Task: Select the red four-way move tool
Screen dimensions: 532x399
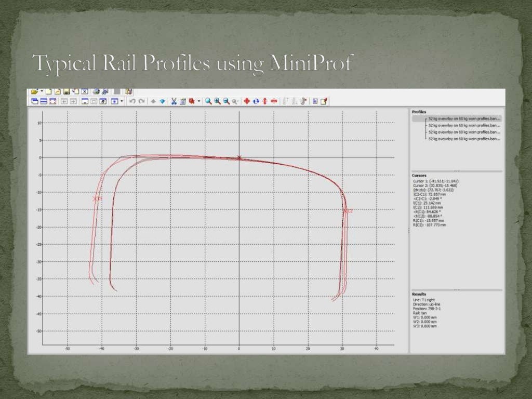Action: click(x=247, y=101)
